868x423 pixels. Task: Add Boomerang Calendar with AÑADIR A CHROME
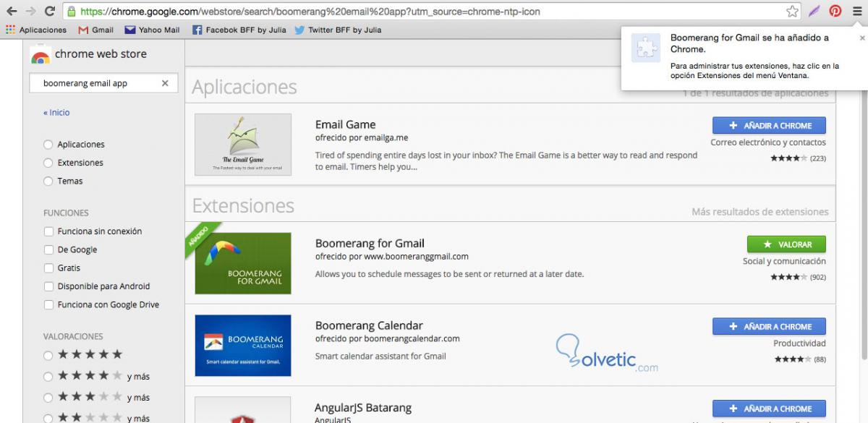click(x=769, y=327)
